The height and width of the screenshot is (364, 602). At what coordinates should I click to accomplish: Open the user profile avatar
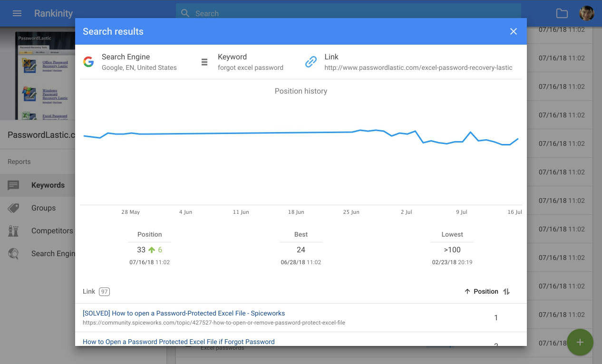pos(586,13)
